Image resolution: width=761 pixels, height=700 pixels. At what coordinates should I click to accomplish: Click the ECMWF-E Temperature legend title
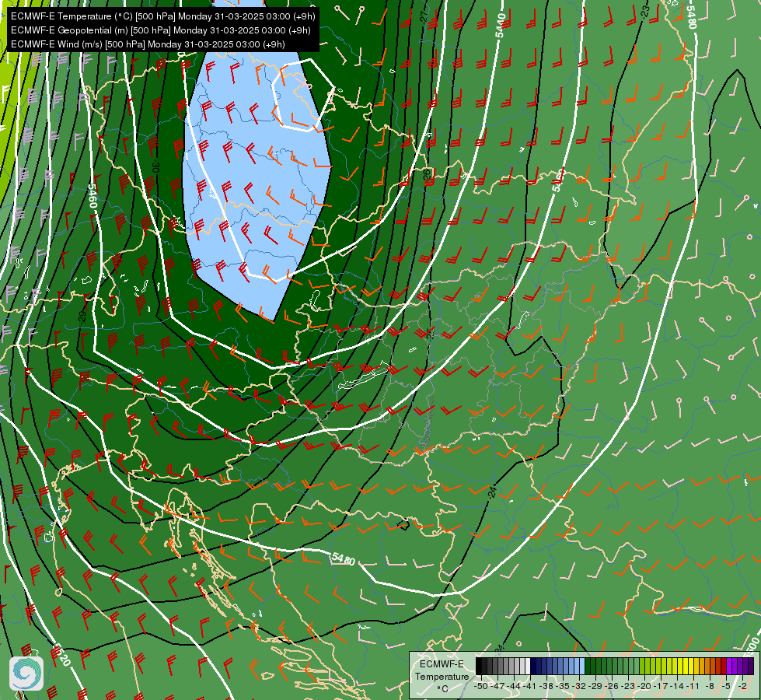point(442,670)
